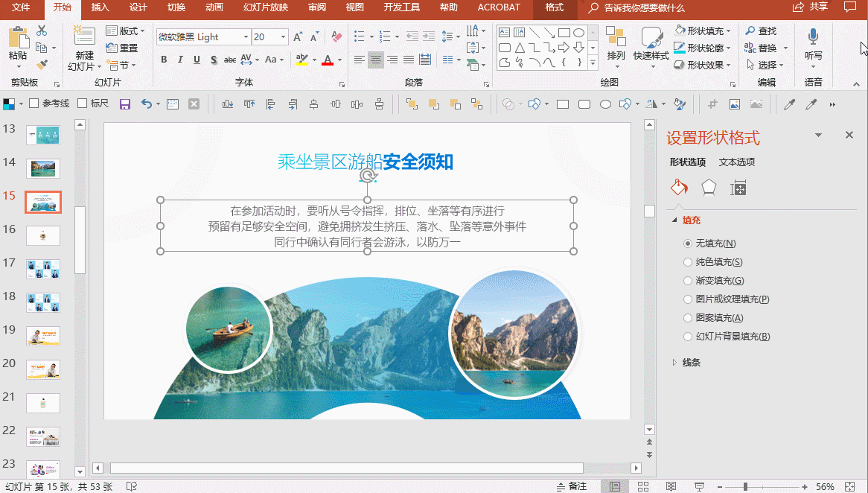Click the zoom slider handle
Screen dimensions: 868x493
pos(746,486)
